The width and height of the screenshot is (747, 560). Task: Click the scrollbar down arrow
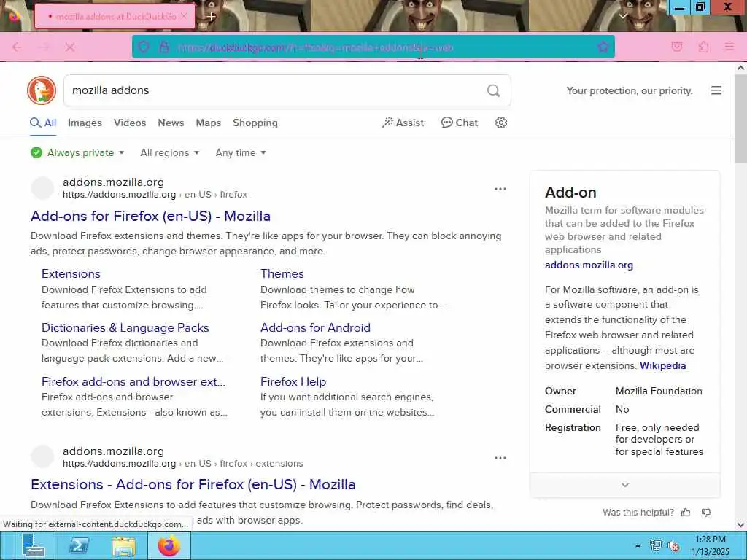pos(740,525)
